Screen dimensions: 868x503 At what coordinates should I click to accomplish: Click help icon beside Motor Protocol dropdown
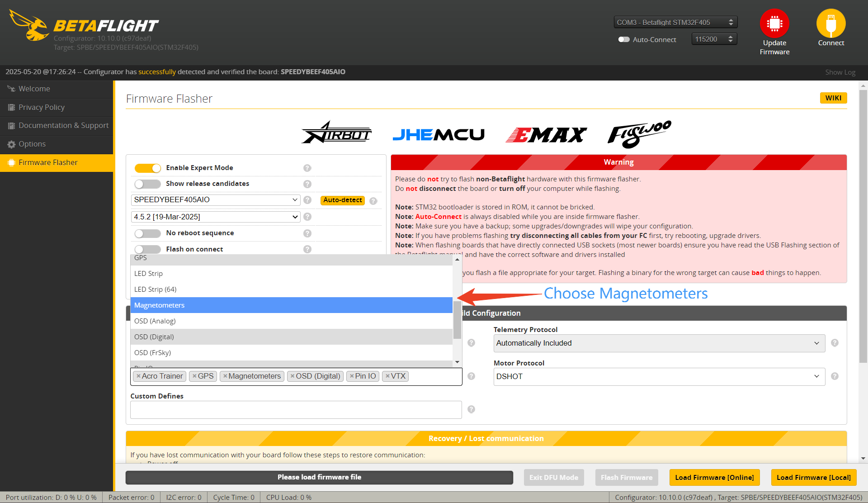pos(835,376)
